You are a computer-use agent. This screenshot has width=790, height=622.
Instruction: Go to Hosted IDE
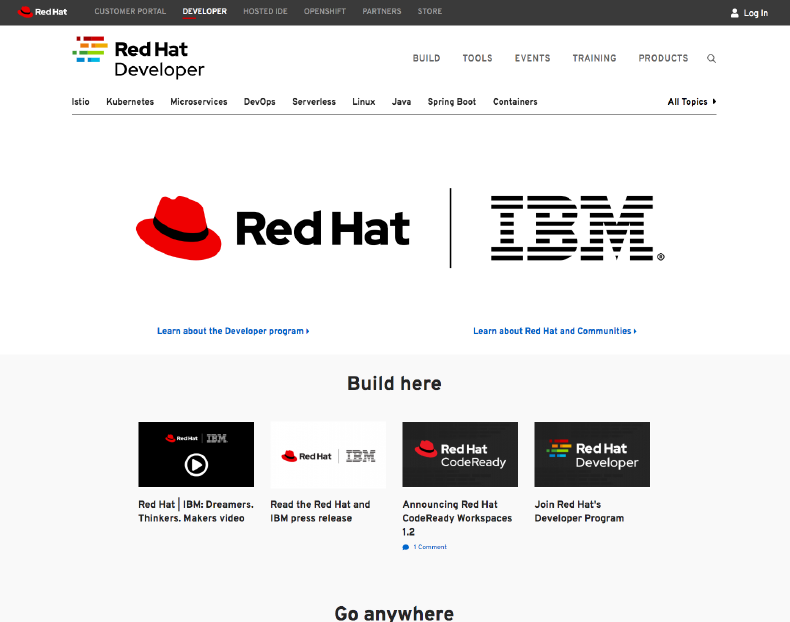pyautogui.click(x=265, y=11)
